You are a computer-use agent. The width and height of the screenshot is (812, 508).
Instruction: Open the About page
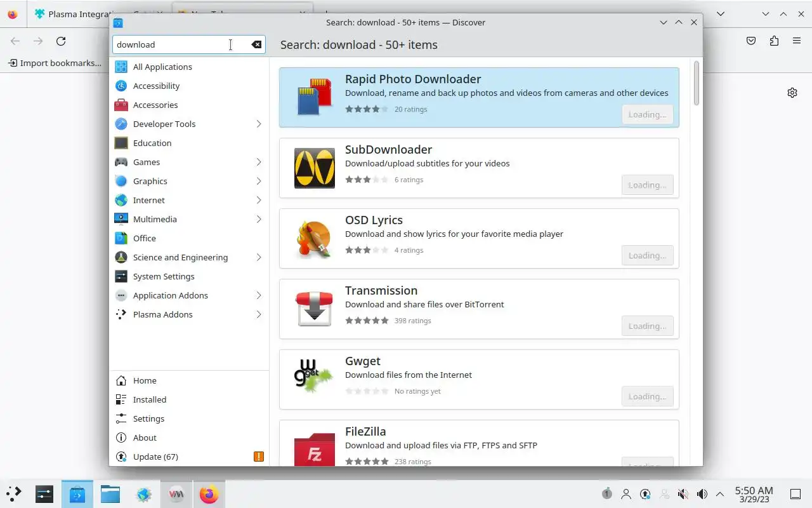click(189, 438)
